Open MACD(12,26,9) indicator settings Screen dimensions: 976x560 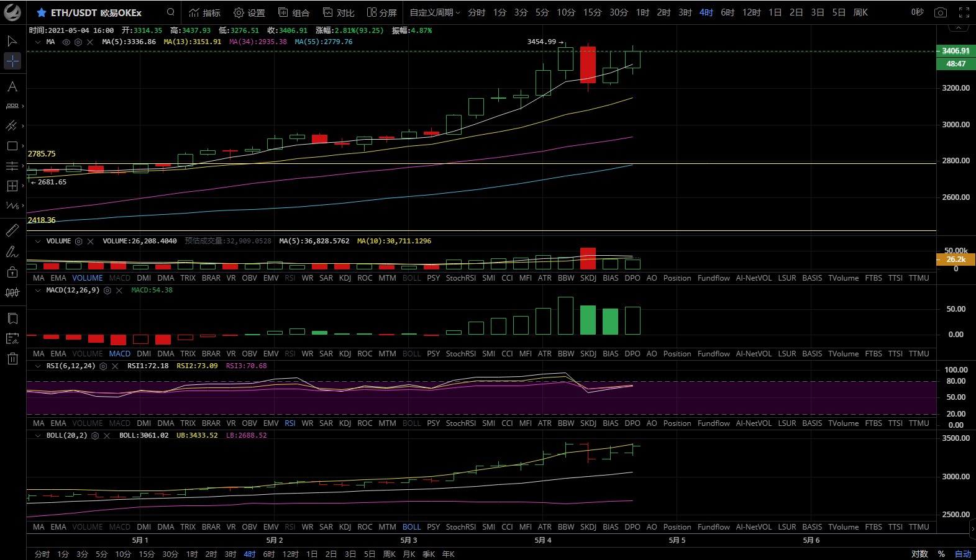pyautogui.click(x=107, y=291)
